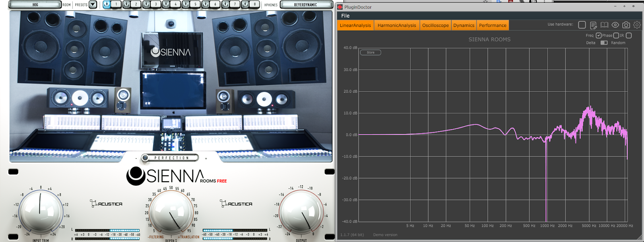Open the manual book icon
This screenshot has height=242, width=644.
point(604,25)
